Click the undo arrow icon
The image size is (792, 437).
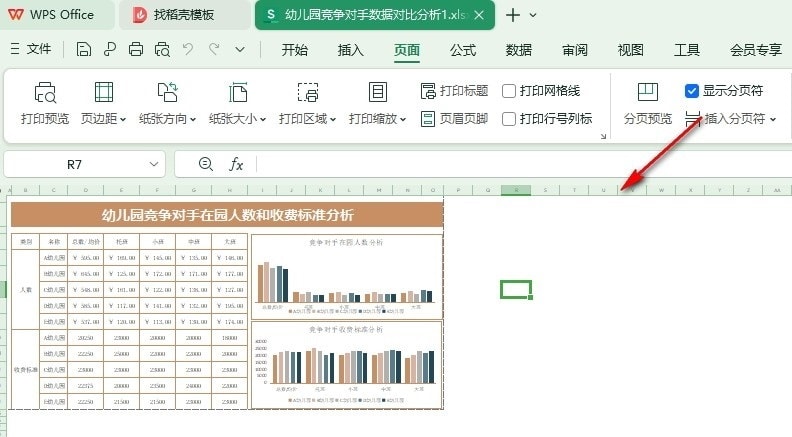188,50
